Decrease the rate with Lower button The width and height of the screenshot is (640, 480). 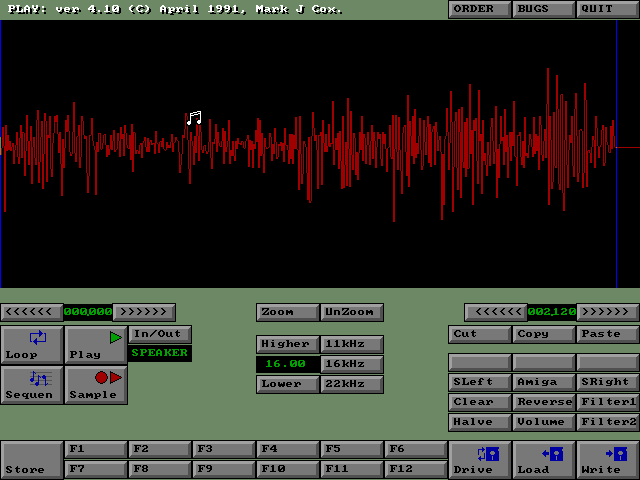[287, 384]
